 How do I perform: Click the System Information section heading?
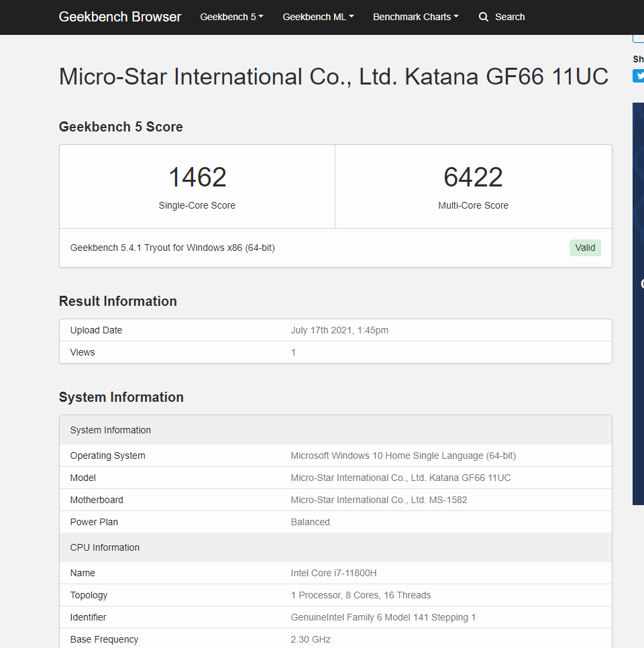[121, 397]
